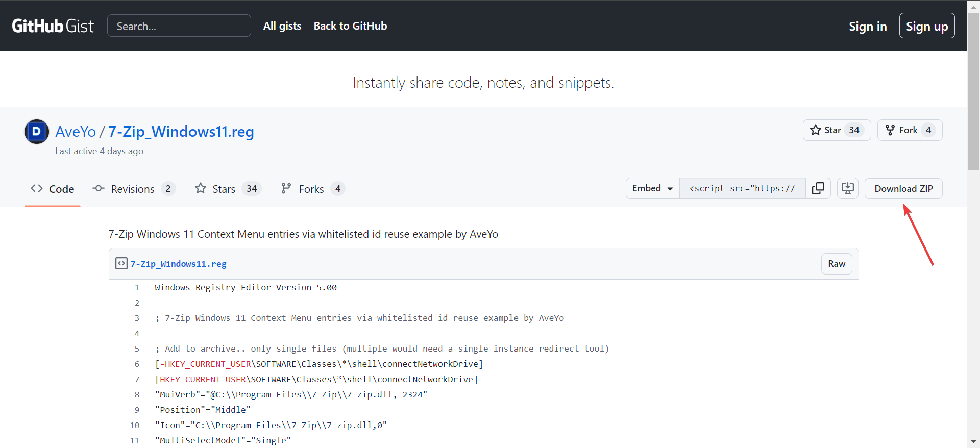Click Back to GitHub link
The width and height of the screenshot is (980, 448).
coord(350,26)
